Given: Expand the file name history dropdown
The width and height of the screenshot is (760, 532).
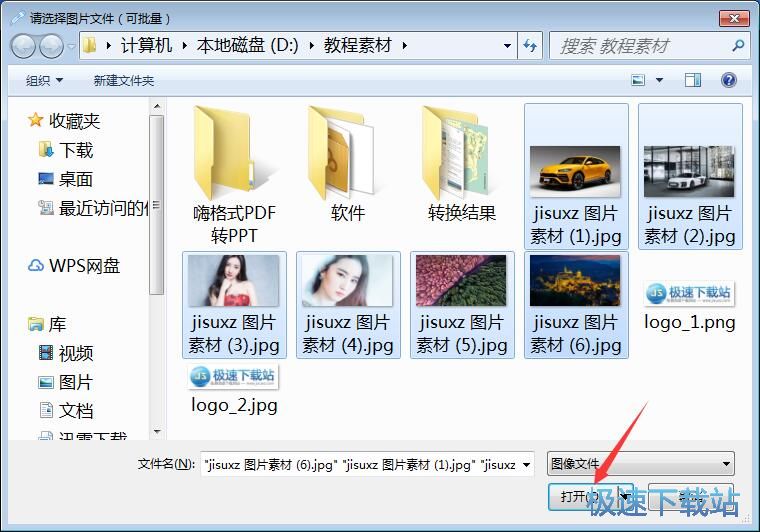Looking at the screenshot, I should coord(527,464).
